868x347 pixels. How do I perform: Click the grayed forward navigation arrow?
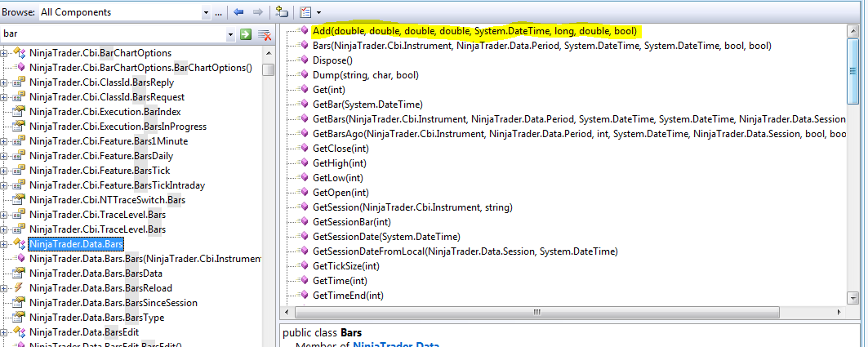coord(257,11)
